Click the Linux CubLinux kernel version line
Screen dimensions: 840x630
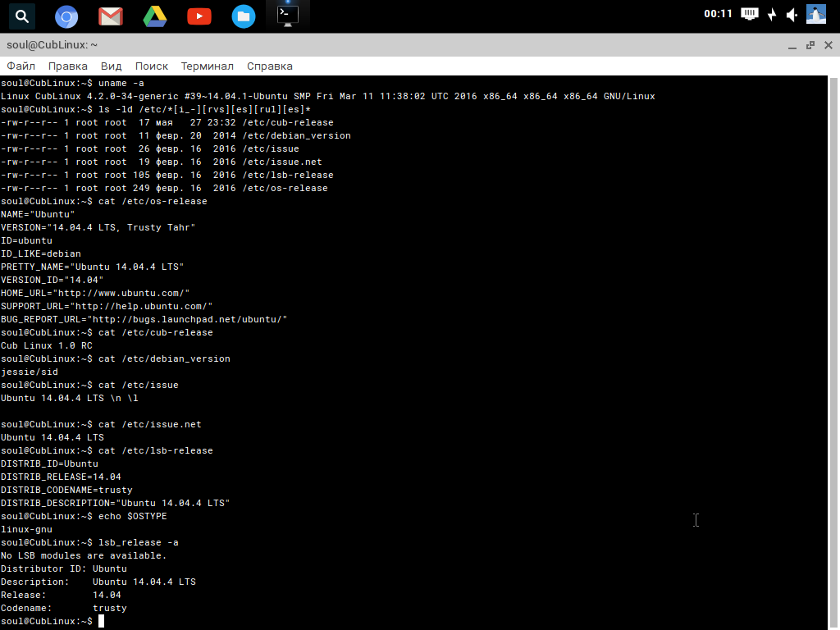tap(328, 97)
